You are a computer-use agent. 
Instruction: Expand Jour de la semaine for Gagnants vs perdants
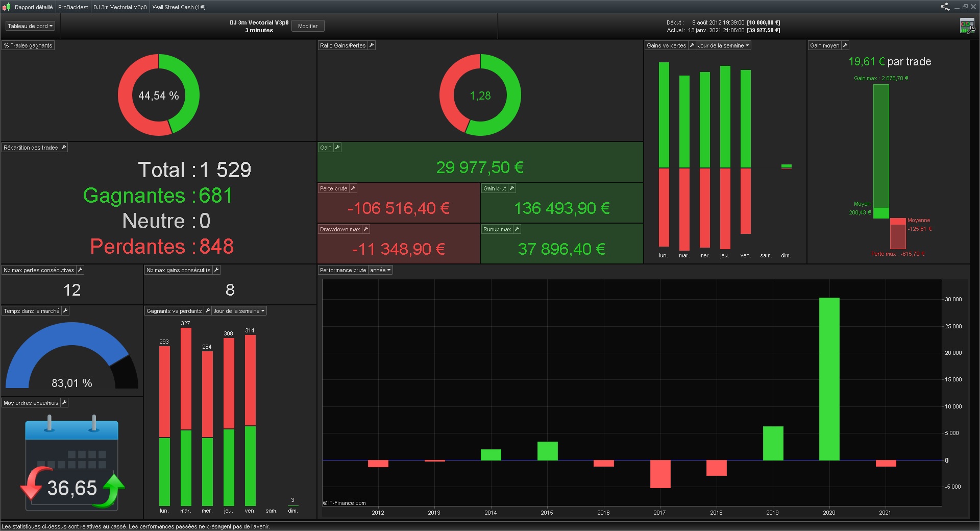click(239, 311)
